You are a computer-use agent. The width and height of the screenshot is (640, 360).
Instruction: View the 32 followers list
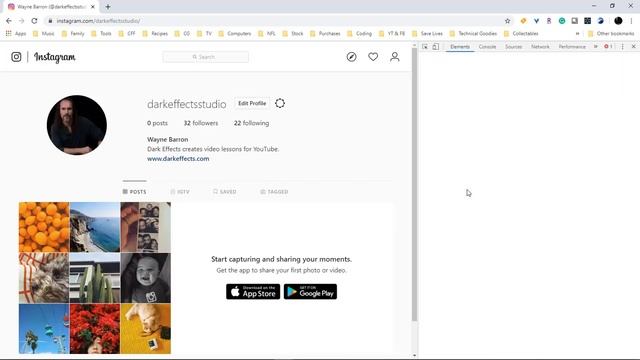coord(200,123)
